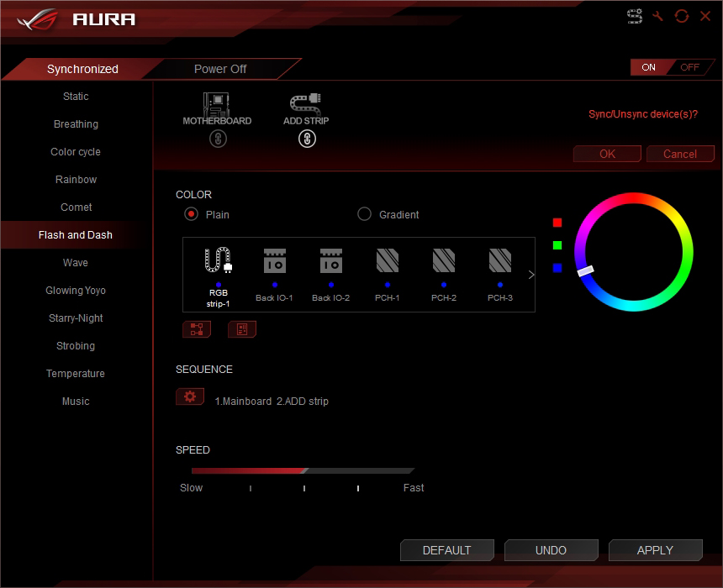Click the Speed slider track

[303, 471]
